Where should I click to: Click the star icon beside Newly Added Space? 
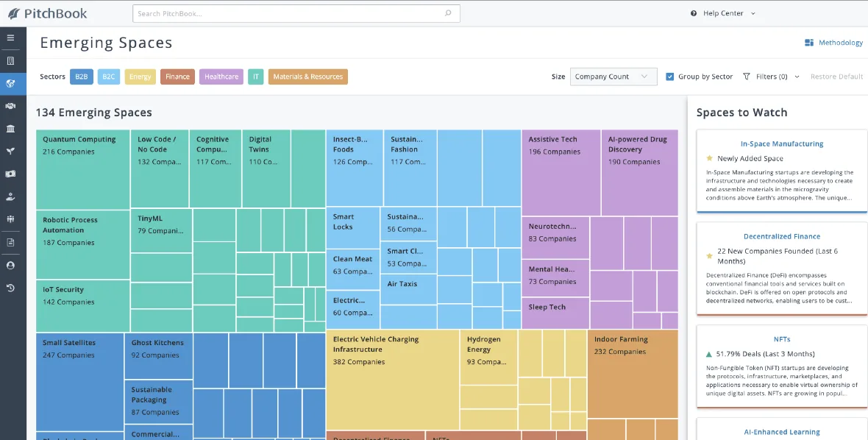709,158
